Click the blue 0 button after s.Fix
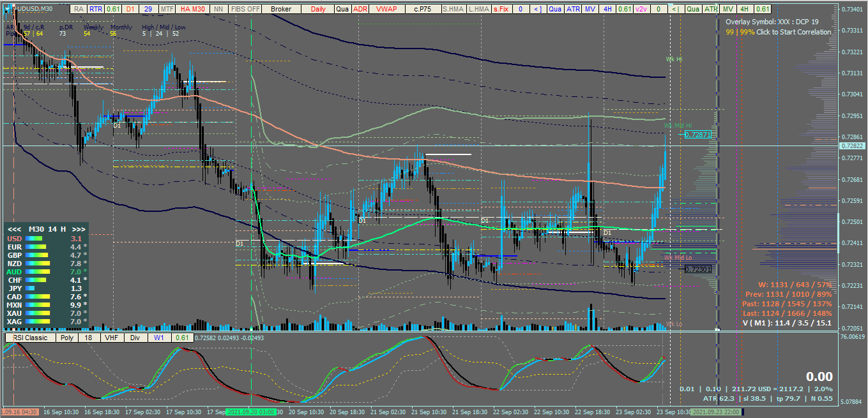This screenshot has width=868, height=418. pos(521,9)
